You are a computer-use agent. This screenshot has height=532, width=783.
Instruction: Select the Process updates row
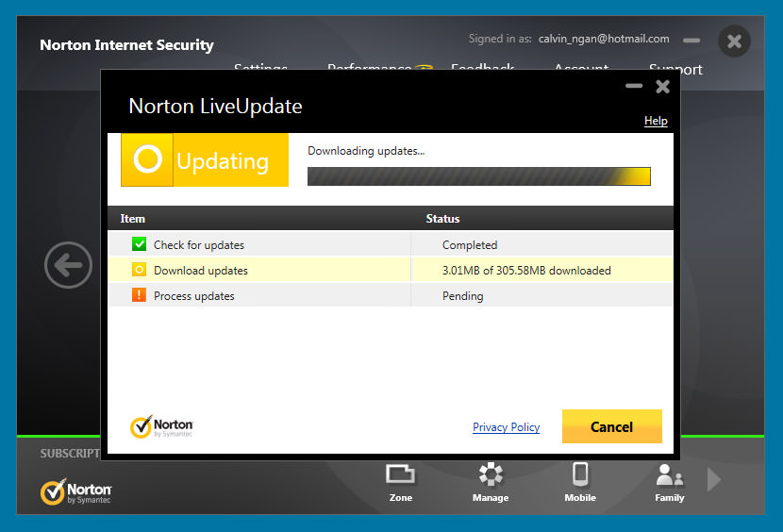click(391, 295)
